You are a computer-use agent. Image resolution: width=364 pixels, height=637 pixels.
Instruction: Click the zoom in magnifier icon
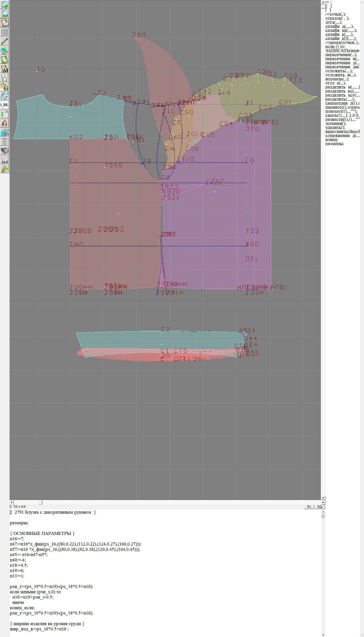tap(5, 5)
